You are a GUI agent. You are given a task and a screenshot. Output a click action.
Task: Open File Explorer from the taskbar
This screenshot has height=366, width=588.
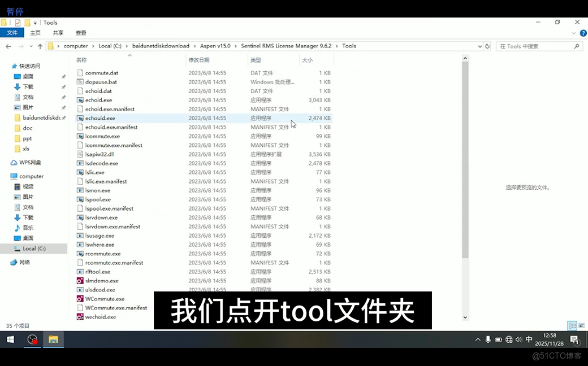[54, 340]
